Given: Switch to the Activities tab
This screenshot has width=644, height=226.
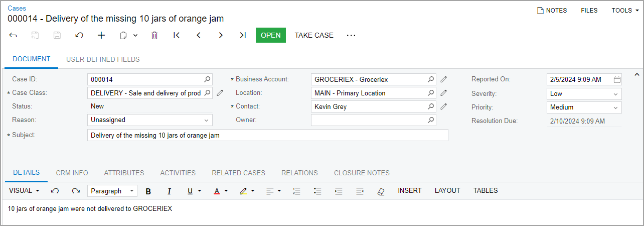Looking at the screenshot, I should pos(178,173).
